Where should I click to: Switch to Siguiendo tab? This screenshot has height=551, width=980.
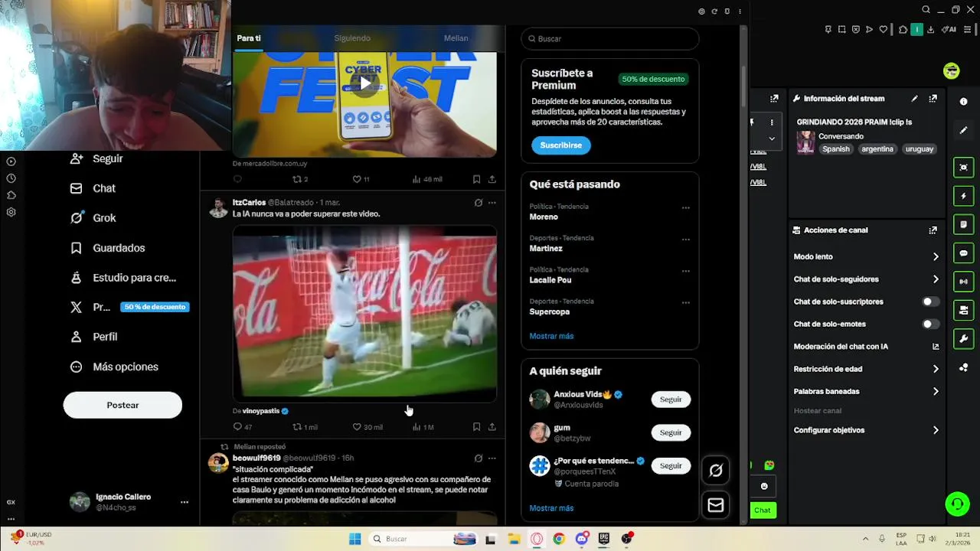click(352, 38)
